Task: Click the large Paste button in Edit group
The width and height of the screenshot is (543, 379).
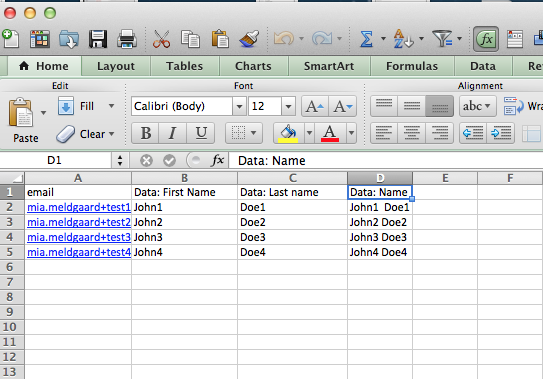Action: click(21, 120)
